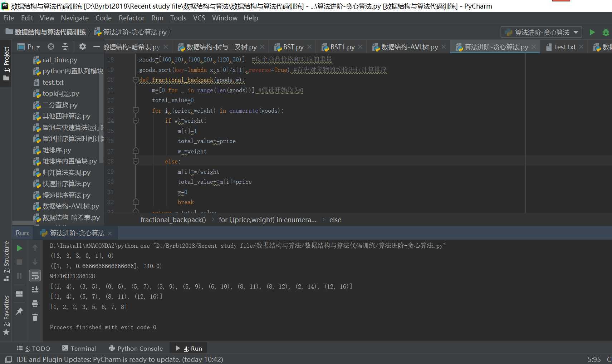The width and height of the screenshot is (612, 364).
Task: Toggle the 4: Run tool window
Action: tap(189, 348)
